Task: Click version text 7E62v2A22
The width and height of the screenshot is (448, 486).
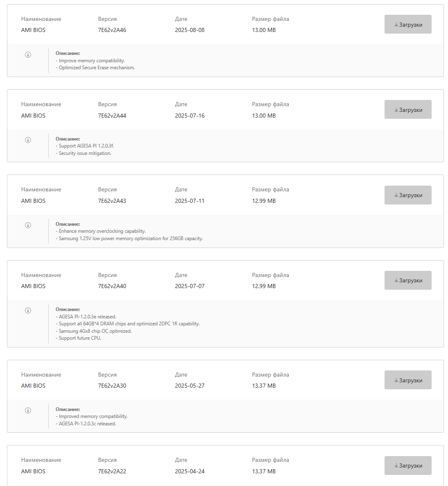Action: [x=112, y=471]
